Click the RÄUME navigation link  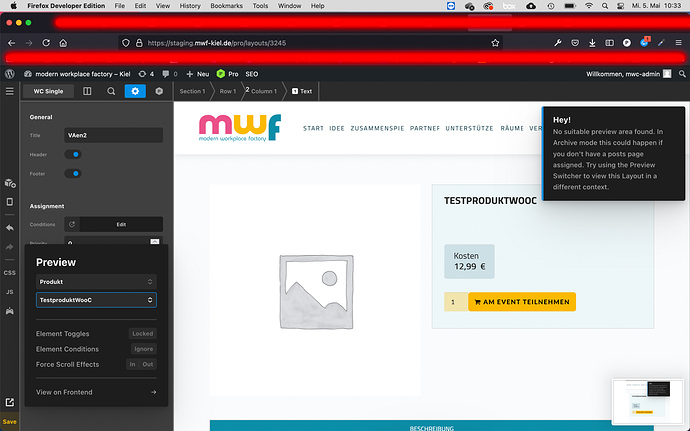click(512, 128)
